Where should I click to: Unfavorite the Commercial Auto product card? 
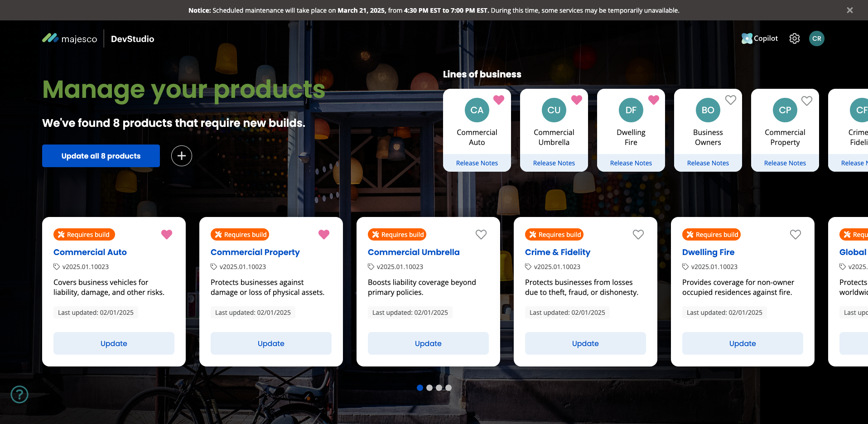(x=167, y=234)
